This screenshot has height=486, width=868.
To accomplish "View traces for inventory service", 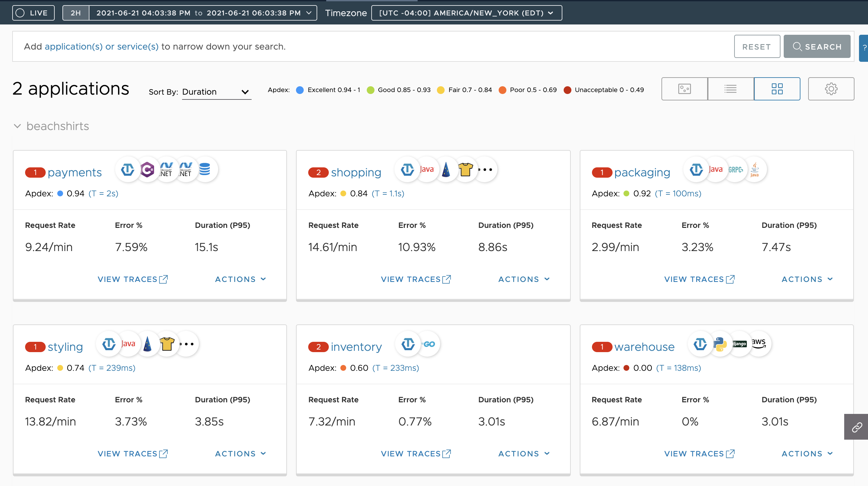I will 416,453.
